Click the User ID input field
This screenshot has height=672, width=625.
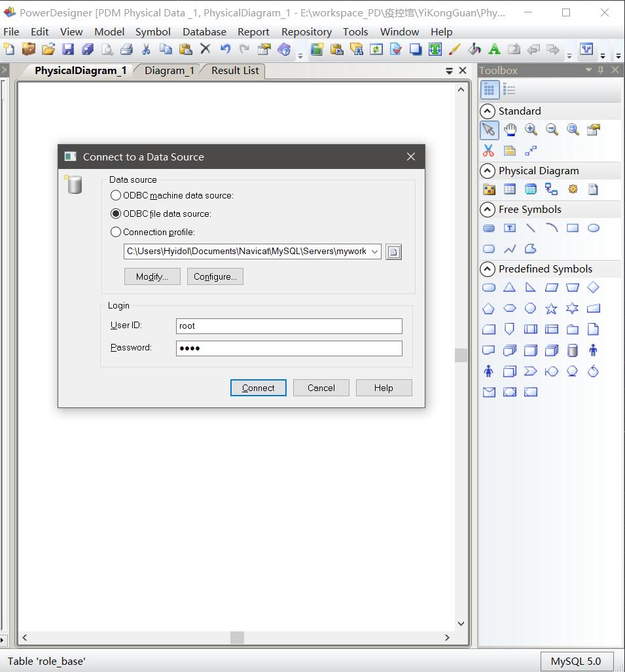(x=289, y=326)
